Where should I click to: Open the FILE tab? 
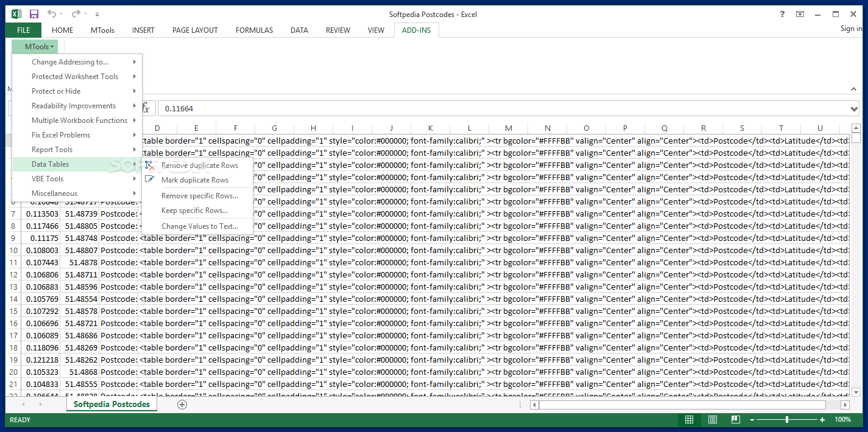coord(24,30)
